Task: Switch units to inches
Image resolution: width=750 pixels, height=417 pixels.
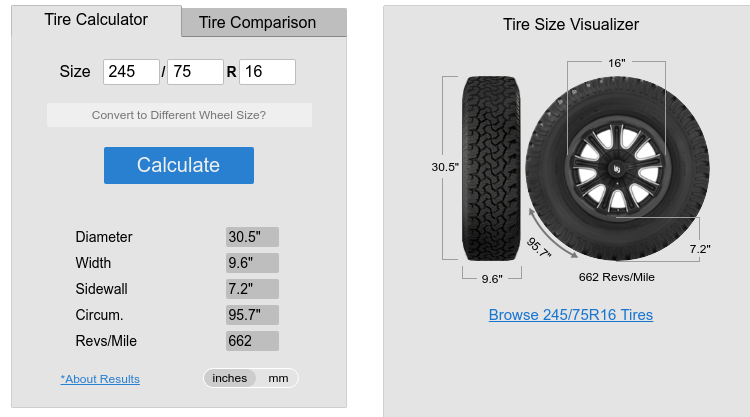Action: [x=230, y=378]
